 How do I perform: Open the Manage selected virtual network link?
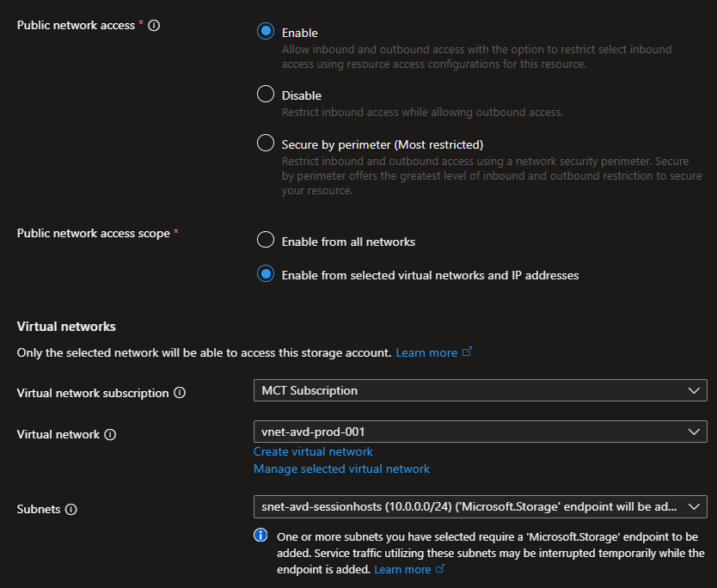click(341, 469)
